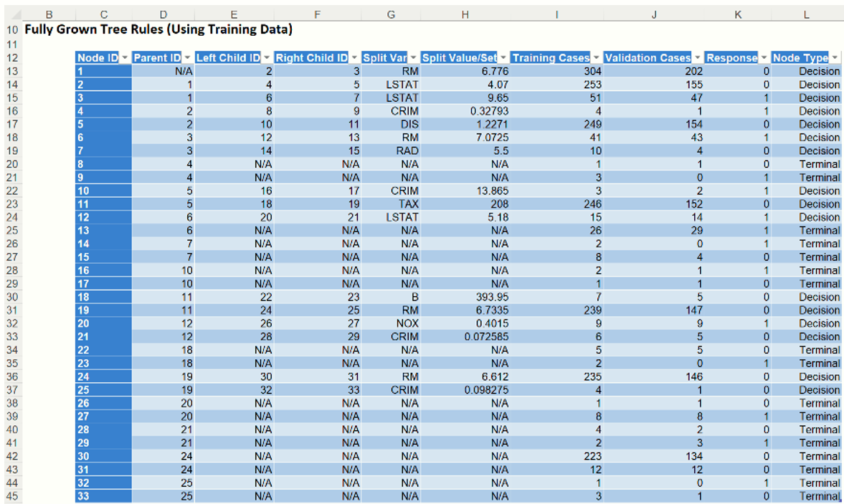
Task: Open the Split Value/Set filter dropdown
Action: pos(503,58)
